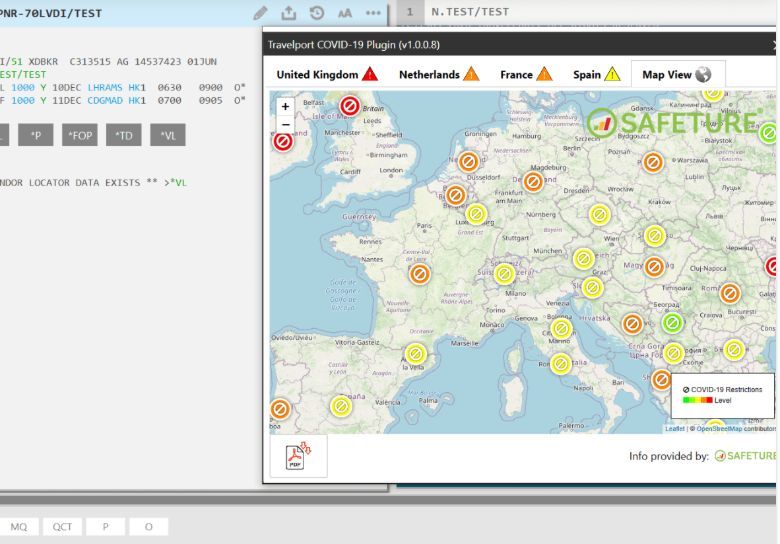Click yellow marker over Slovakia east of Wien
This screenshot has width=780, height=544.
pyautogui.click(x=655, y=236)
